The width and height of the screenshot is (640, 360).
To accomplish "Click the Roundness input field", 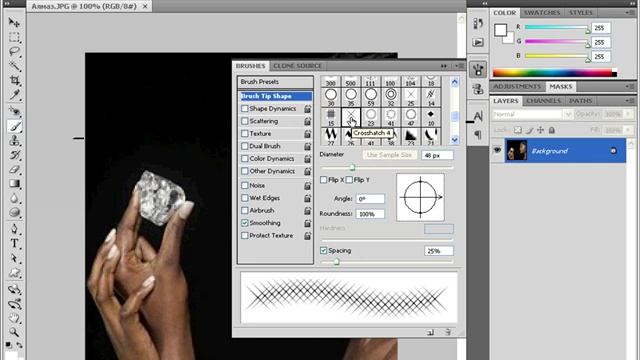I will point(370,214).
